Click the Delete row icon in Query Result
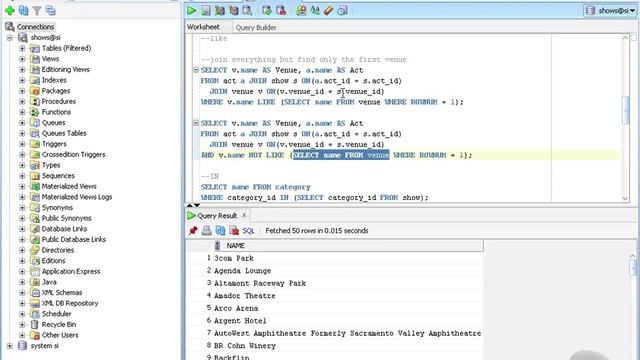 pyautogui.click(x=234, y=231)
